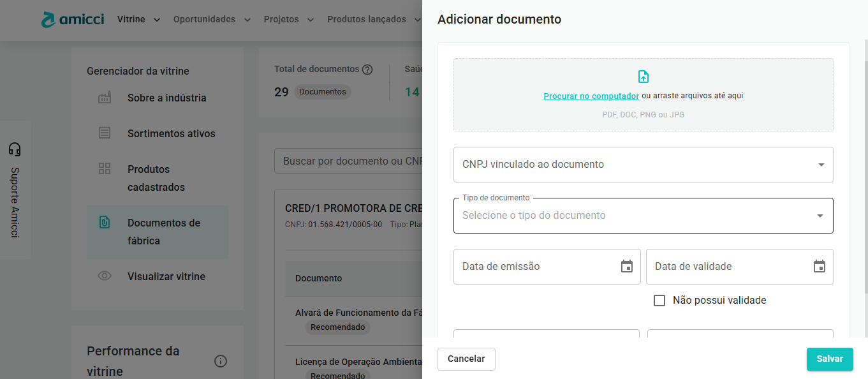Check the Não possui validade checkbox
868x379 pixels.
659,301
